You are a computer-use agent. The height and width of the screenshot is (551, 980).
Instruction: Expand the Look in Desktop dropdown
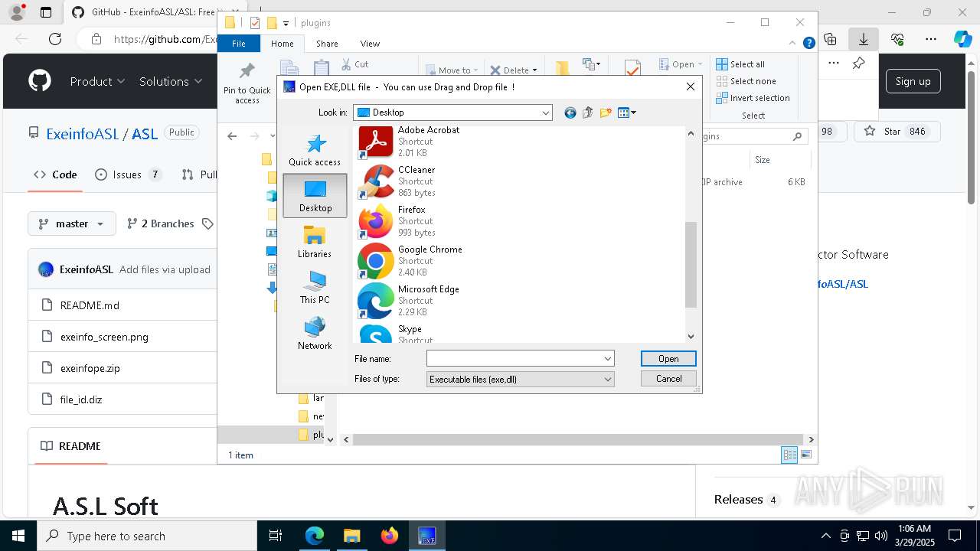point(546,112)
